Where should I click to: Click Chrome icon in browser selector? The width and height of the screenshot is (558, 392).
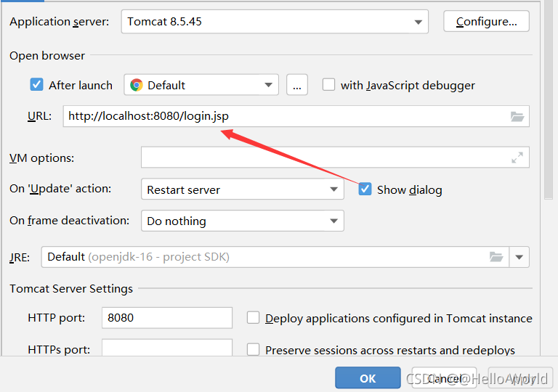pyautogui.click(x=137, y=85)
